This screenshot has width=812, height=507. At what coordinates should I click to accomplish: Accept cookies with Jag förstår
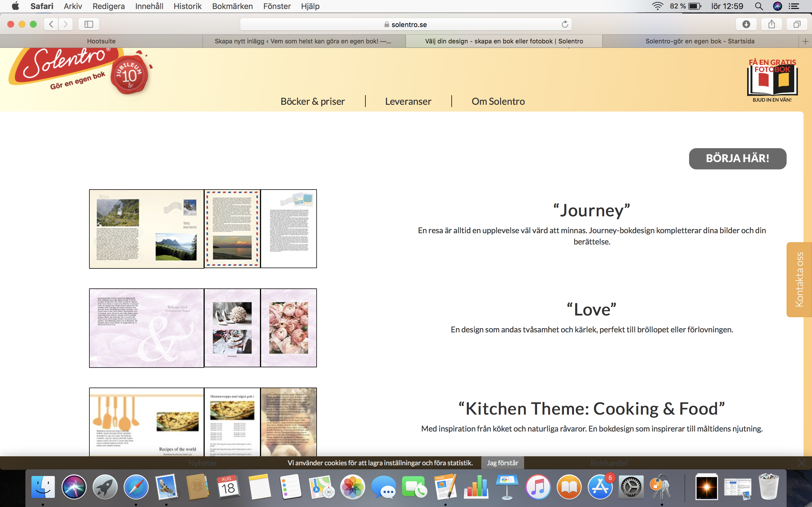(x=502, y=463)
